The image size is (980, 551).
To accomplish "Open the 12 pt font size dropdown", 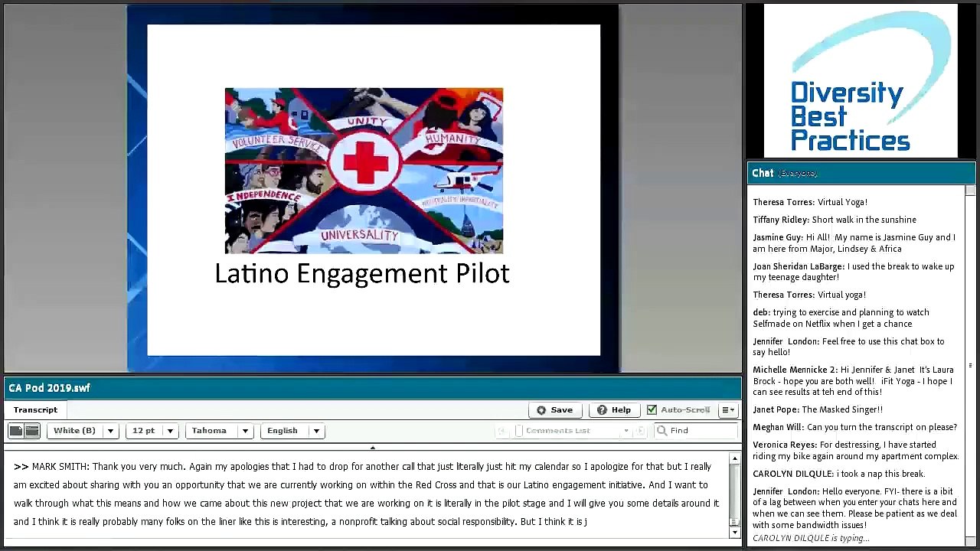I will 152,431.
